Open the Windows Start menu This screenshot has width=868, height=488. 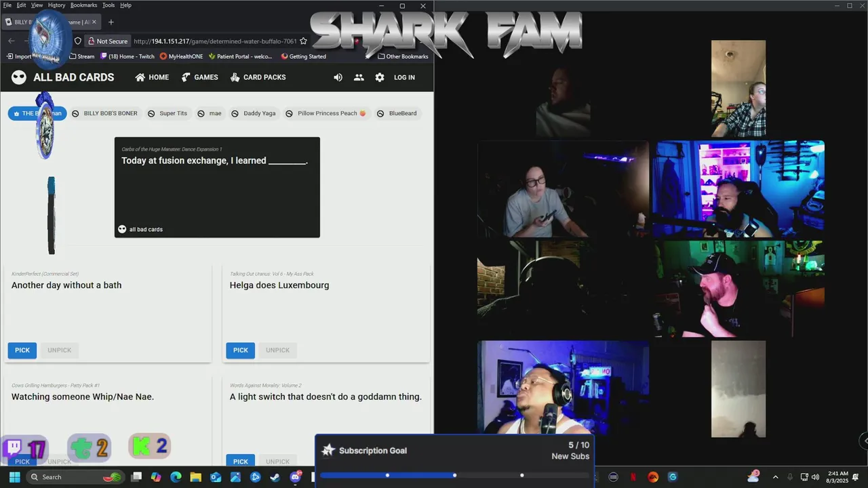click(x=14, y=477)
